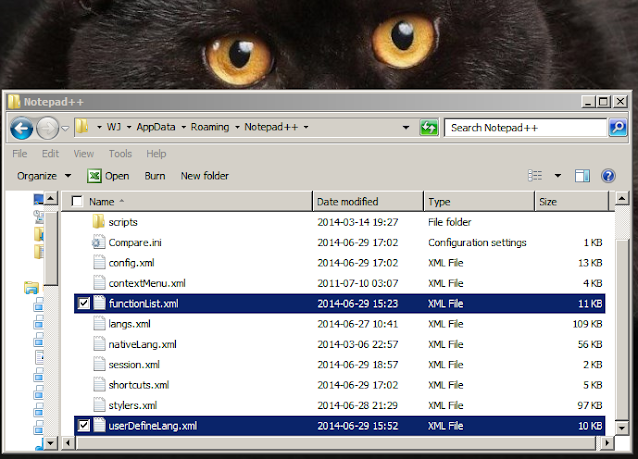Select the stylers.xml file icon
The image size is (638, 459).
coord(99,405)
